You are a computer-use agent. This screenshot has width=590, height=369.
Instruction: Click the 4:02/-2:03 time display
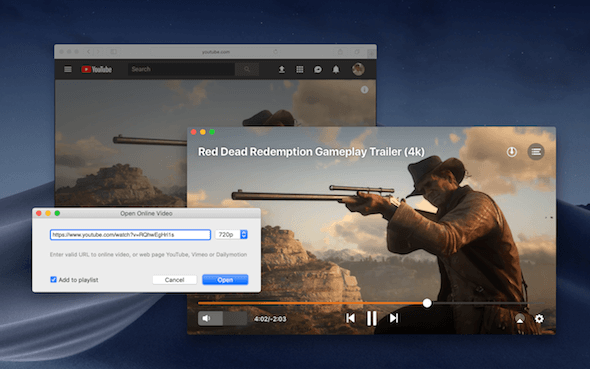[270, 319]
